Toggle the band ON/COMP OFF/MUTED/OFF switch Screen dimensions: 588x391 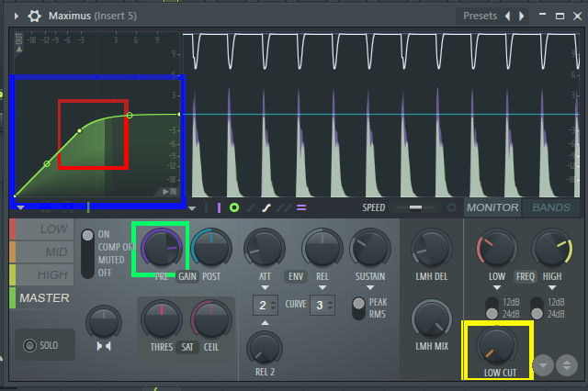[88, 253]
